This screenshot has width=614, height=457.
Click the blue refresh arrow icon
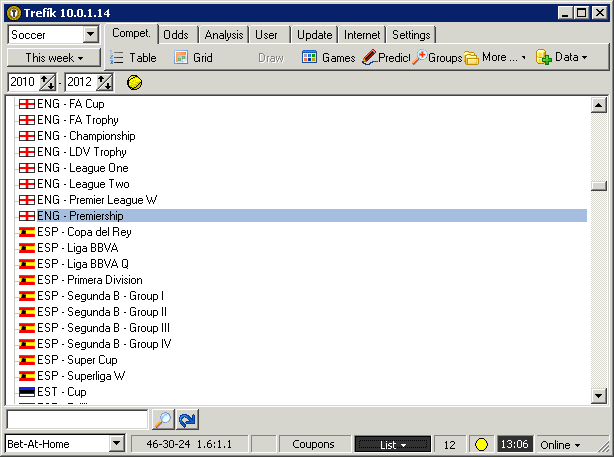coord(188,419)
